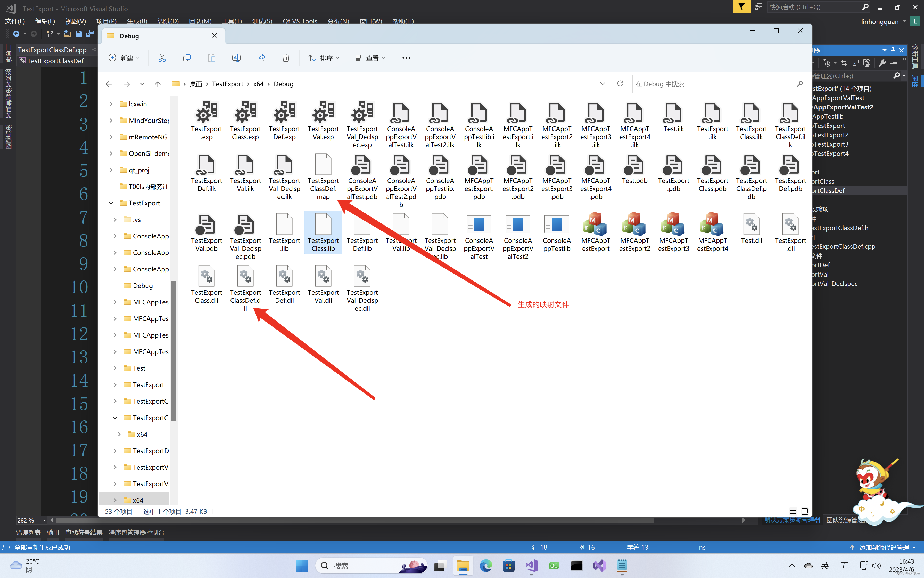Image resolution: width=924 pixels, height=578 pixels.
Task: Click x64 breadcrumb in address bar
Action: pos(258,84)
